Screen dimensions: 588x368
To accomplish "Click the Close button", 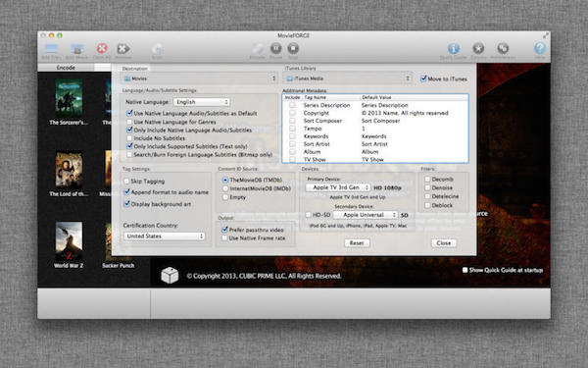I will 444,243.
